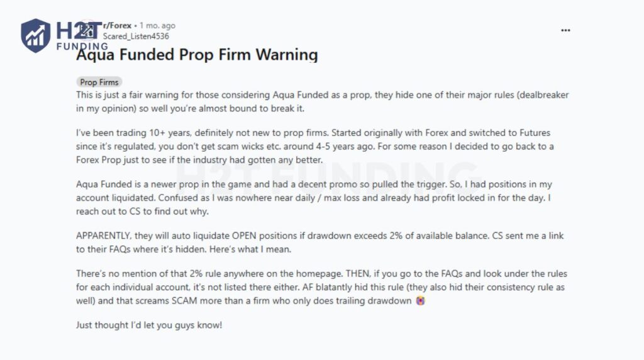Click the crying emoji ending the post
Image resolution: width=644 pixels, height=360 pixels.
point(422,301)
